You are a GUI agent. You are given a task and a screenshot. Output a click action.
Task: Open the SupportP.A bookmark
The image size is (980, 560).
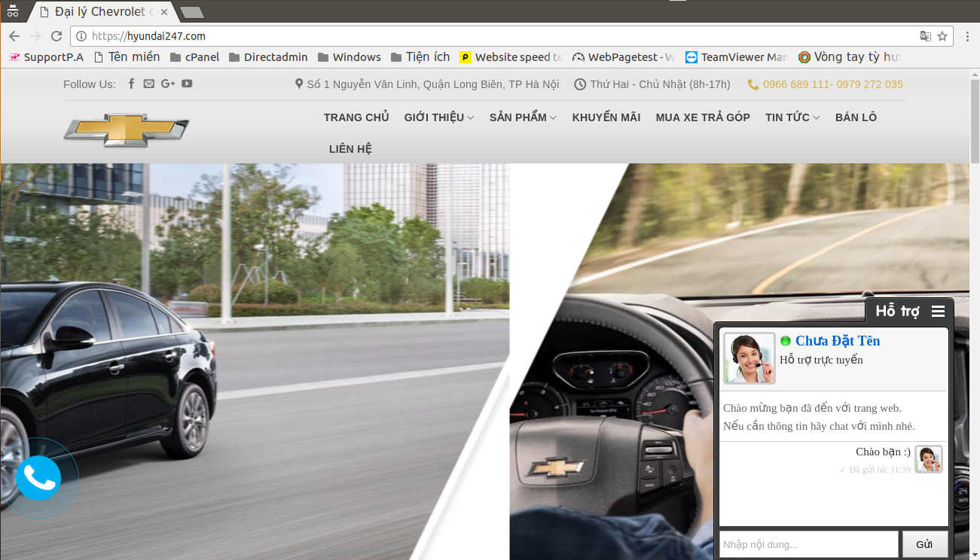tap(46, 57)
